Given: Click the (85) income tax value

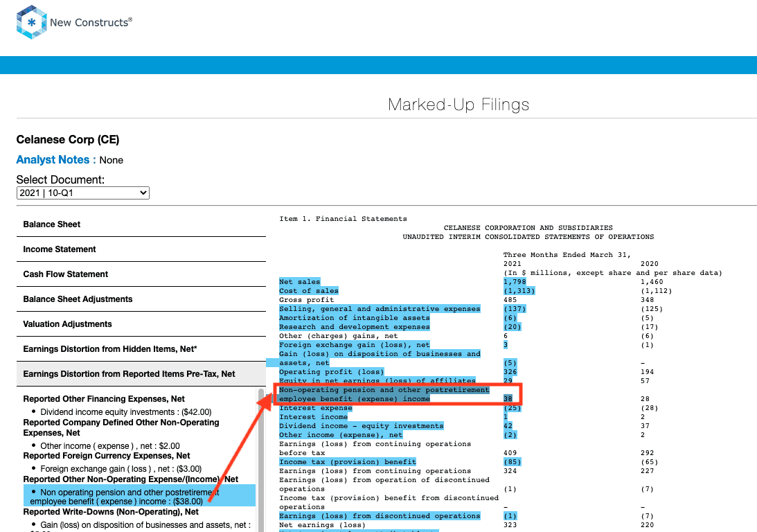Looking at the screenshot, I should pyautogui.click(x=513, y=462).
